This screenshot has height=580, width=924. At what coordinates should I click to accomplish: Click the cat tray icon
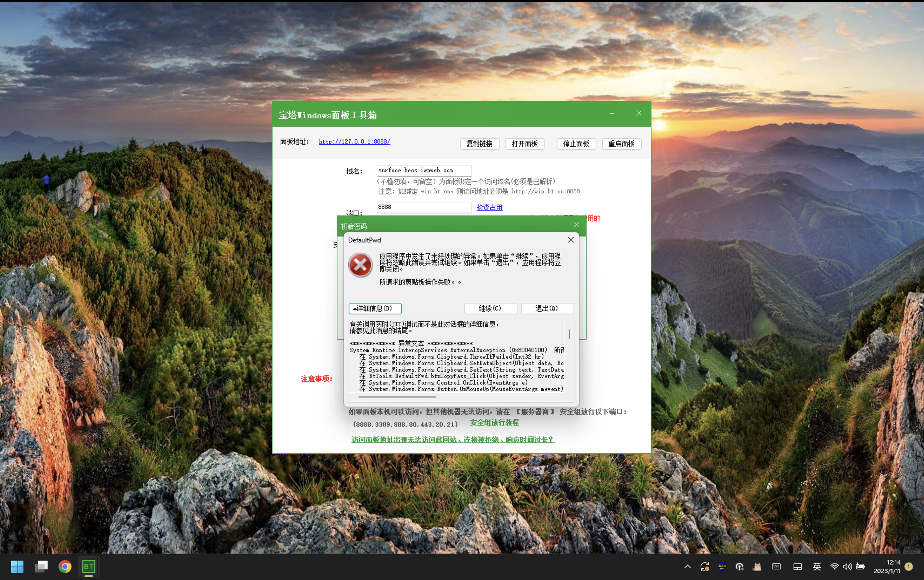(x=757, y=566)
